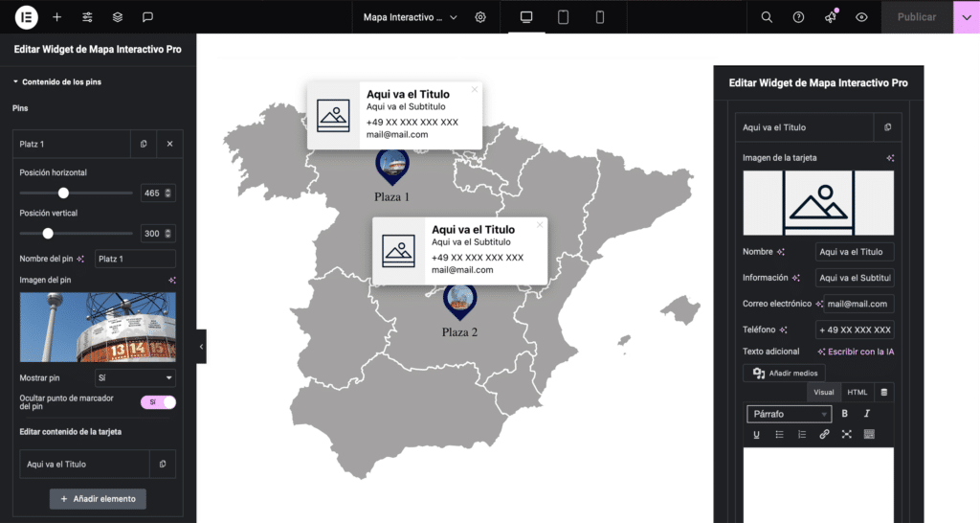This screenshot has width=980, height=523.
Task: Duplicate the left panel 'Aqui va el Titulo' item
Action: (163, 465)
